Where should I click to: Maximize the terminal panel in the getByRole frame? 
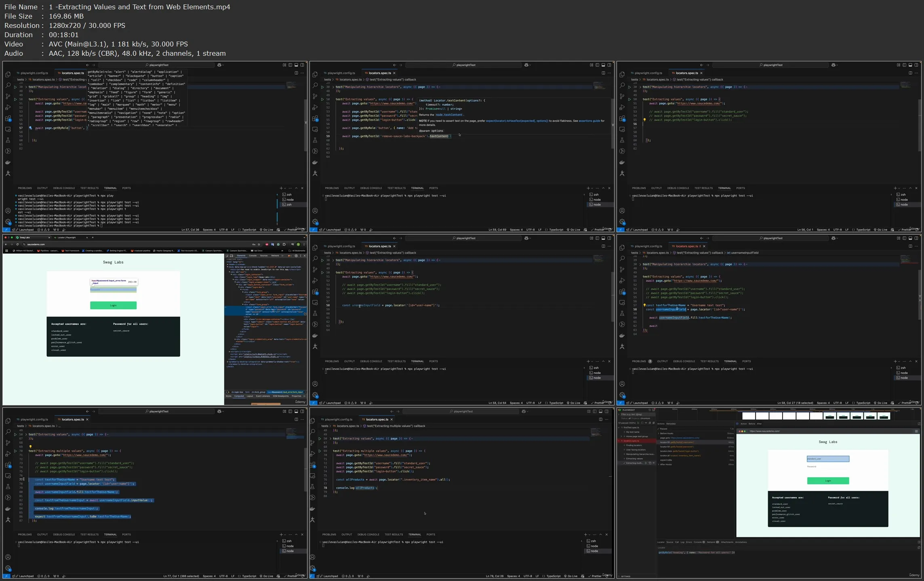(296, 188)
